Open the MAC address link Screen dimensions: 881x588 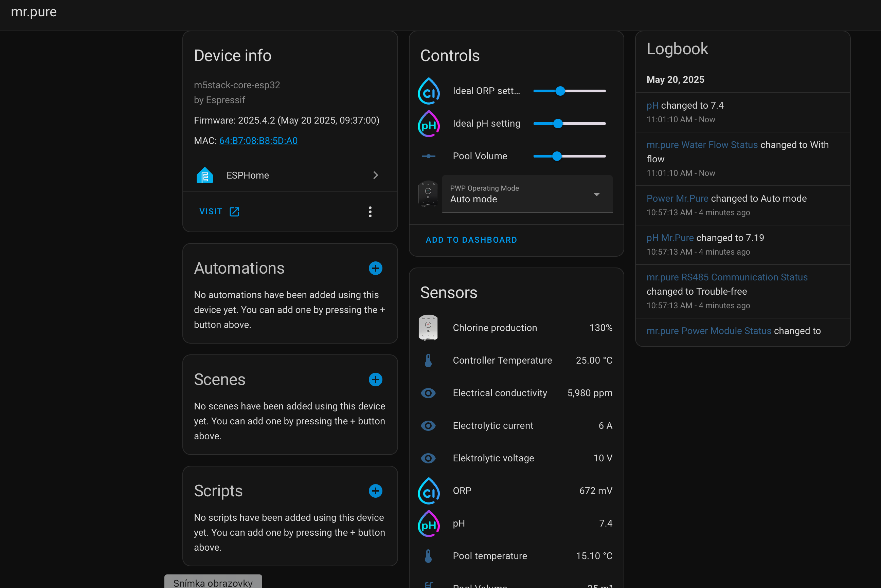(258, 141)
